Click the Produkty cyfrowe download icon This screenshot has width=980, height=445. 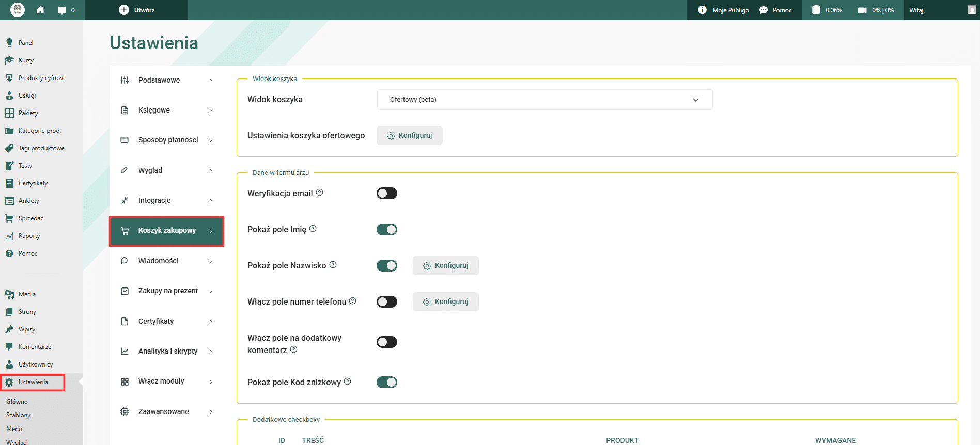(x=9, y=78)
